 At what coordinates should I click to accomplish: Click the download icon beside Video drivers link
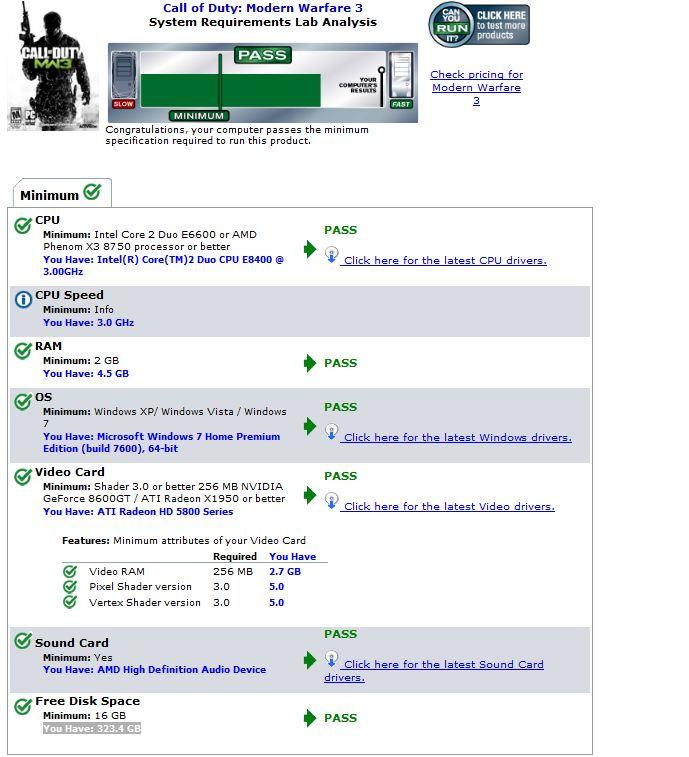pos(331,501)
